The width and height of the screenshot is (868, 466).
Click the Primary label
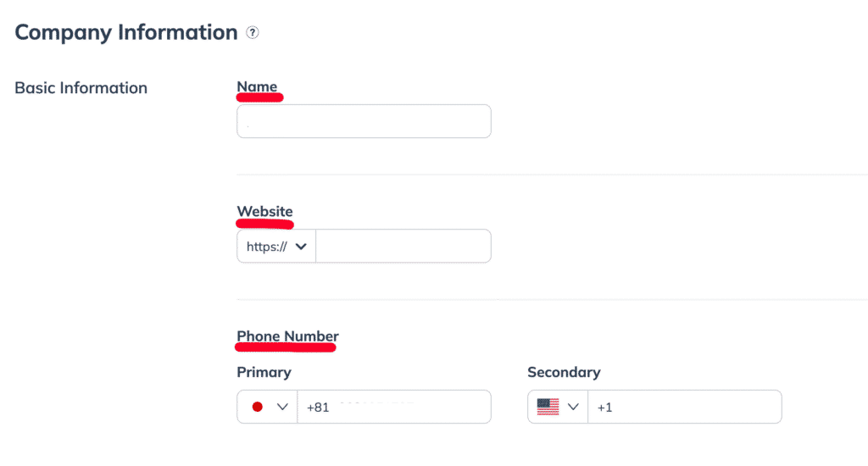click(x=264, y=372)
